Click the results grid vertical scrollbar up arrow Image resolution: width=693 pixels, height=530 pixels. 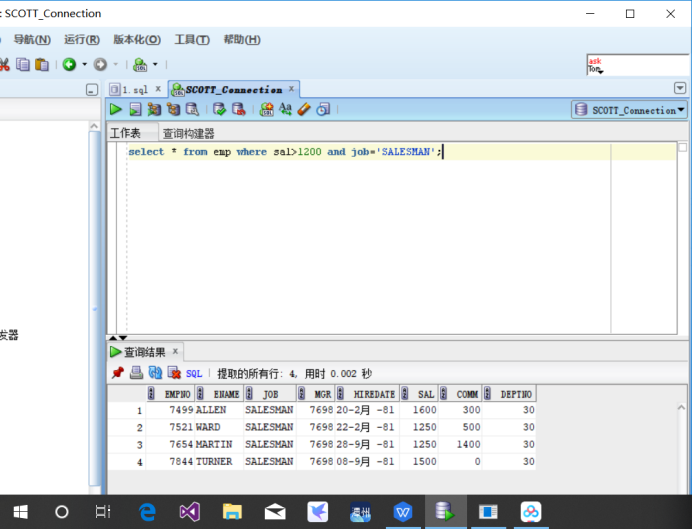tap(681, 408)
